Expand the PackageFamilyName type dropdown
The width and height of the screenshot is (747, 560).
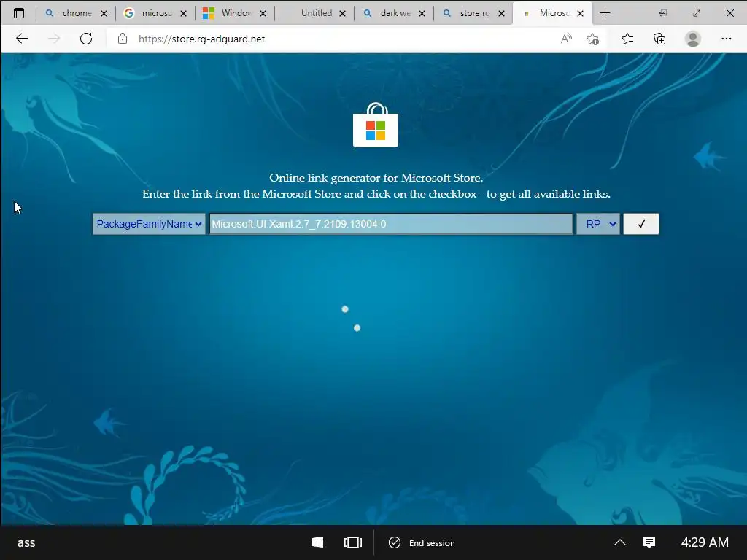coord(149,224)
